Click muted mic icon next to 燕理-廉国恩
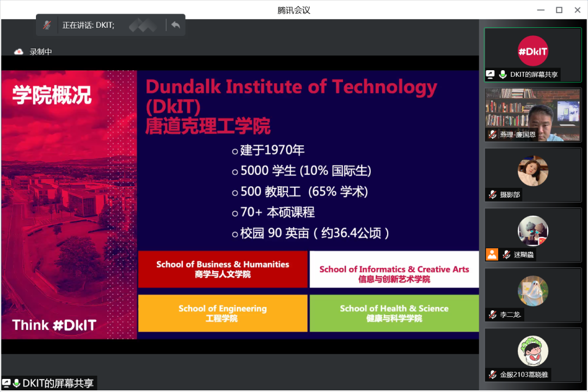This screenshot has height=392, width=588. pos(492,134)
